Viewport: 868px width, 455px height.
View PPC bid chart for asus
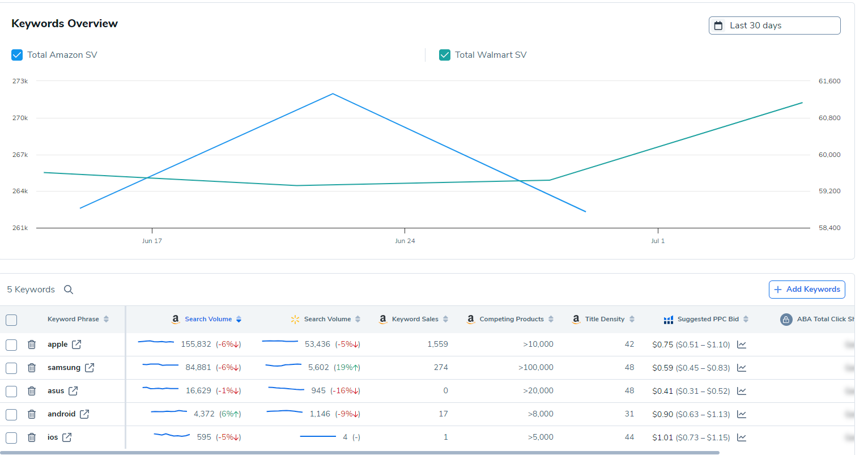[x=742, y=391]
